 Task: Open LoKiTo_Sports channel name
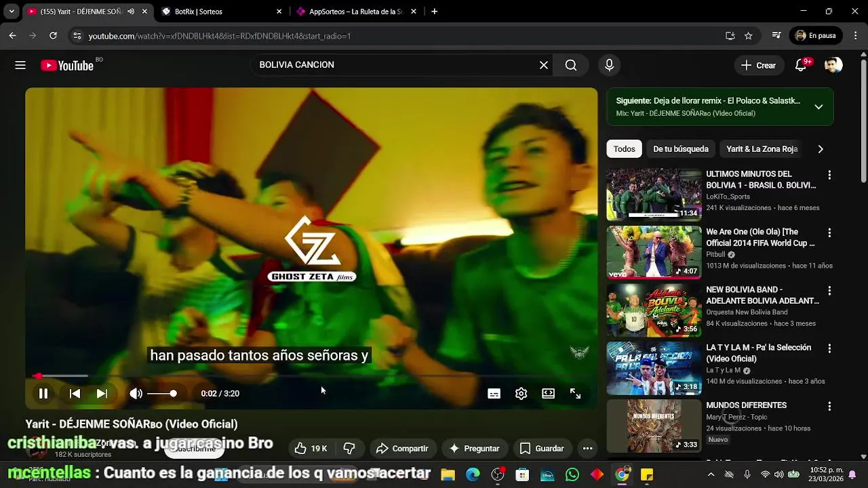point(728,197)
